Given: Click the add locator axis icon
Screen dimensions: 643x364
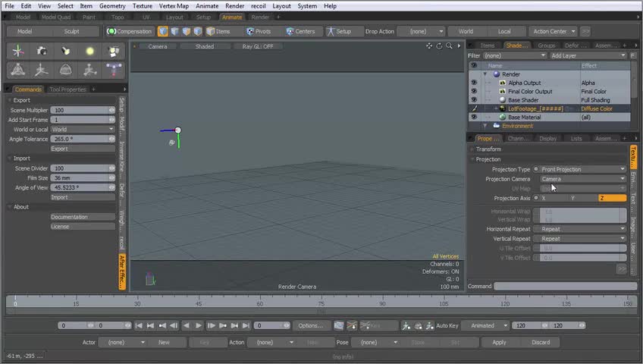Looking at the screenshot, I should coord(18,52).
